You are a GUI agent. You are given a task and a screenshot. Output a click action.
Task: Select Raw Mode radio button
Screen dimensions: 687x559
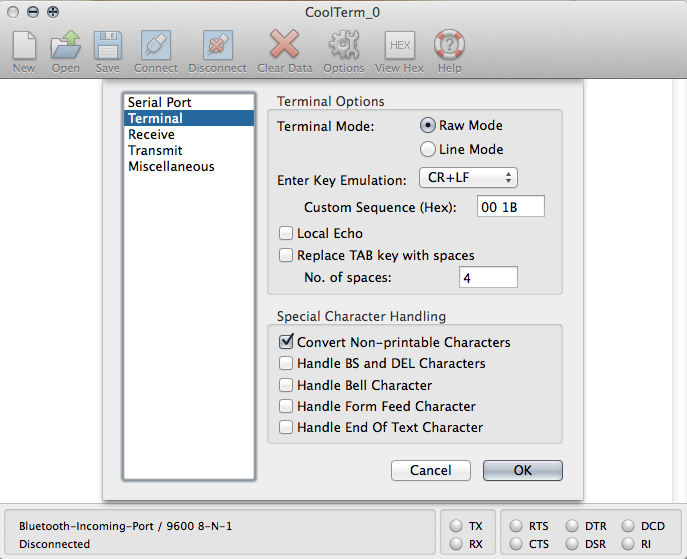pyautogui.click(x=428, y=125)
